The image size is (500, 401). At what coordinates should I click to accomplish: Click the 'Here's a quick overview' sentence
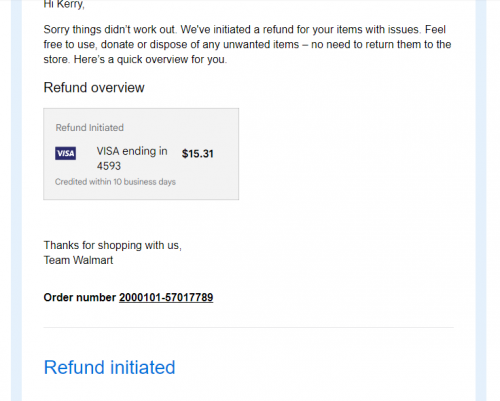click(150, 60)
